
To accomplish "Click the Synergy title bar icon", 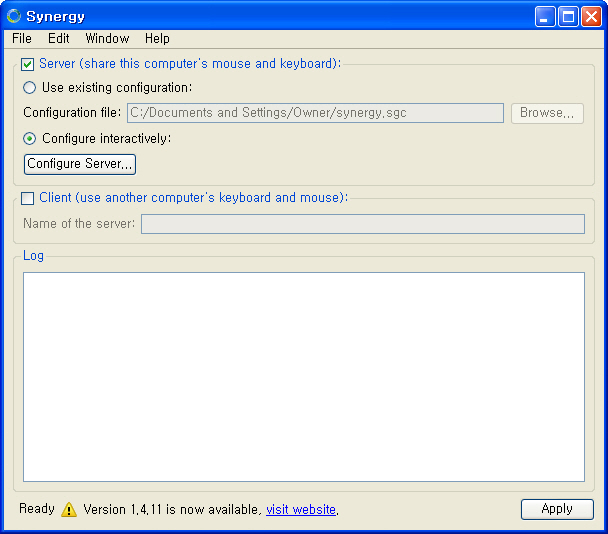I will point(14,16).
